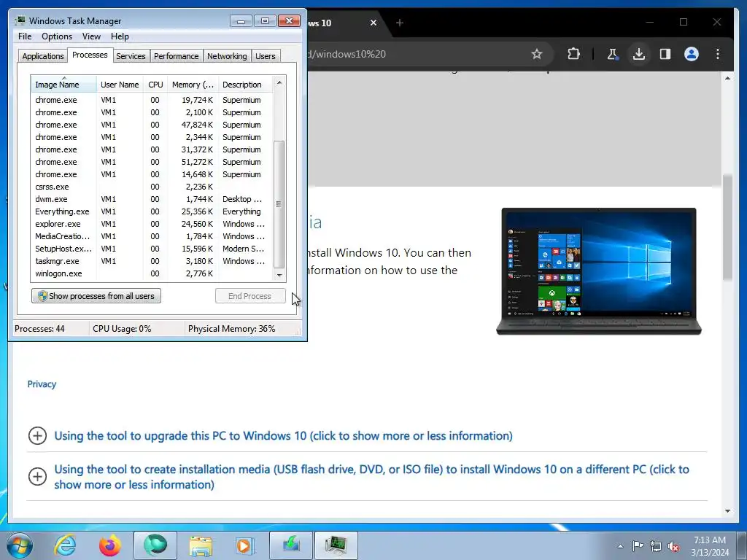Open Windows Media Player taskbar icon
This screenshot has width=747, height=560.
(x=245, y=545)
